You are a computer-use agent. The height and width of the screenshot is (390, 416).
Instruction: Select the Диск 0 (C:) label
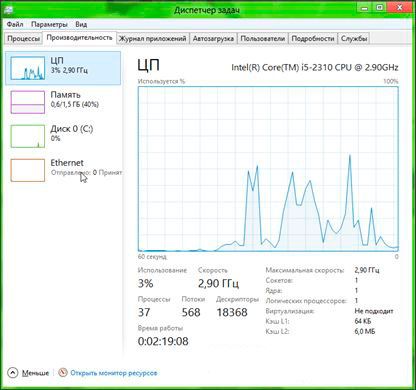coord(72,129)
